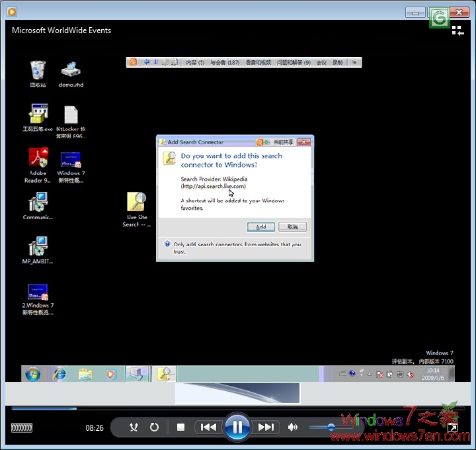Click the tray volume muted icon

pos(411,375)
